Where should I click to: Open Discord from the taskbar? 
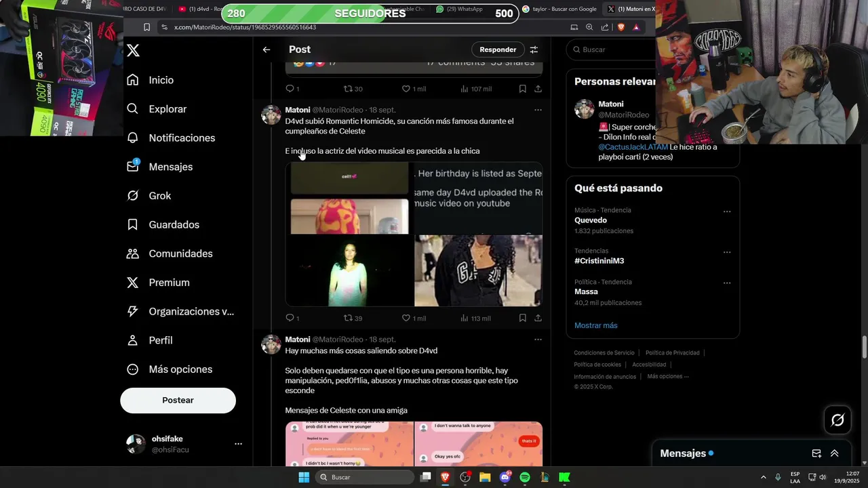505,477
